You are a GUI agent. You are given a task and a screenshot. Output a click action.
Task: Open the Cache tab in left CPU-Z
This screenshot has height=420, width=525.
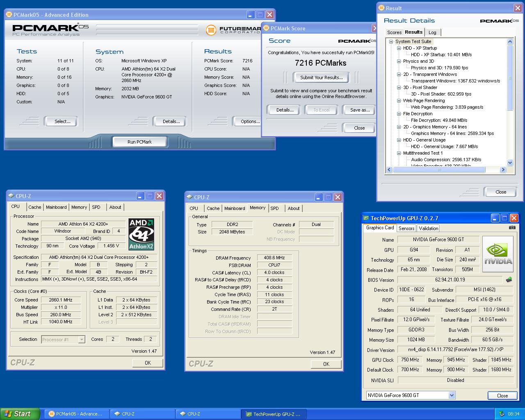35,207
